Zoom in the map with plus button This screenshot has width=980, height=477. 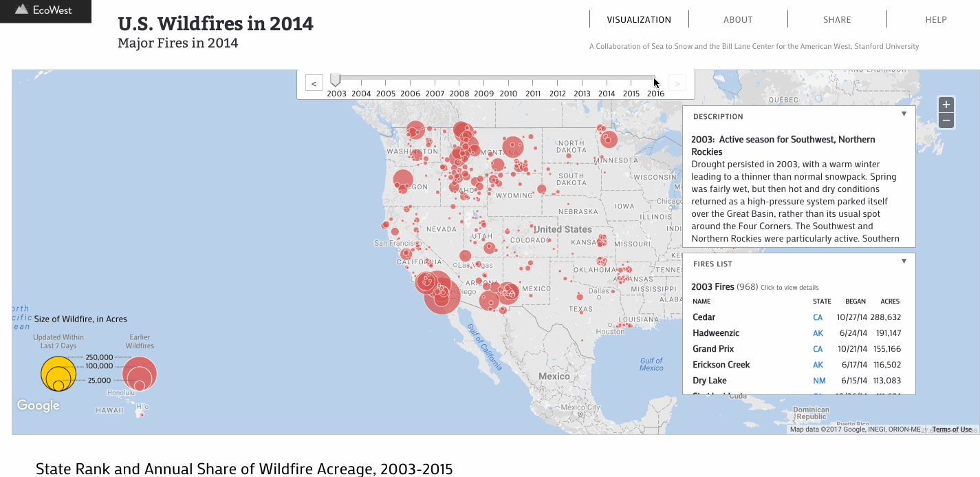946,105
